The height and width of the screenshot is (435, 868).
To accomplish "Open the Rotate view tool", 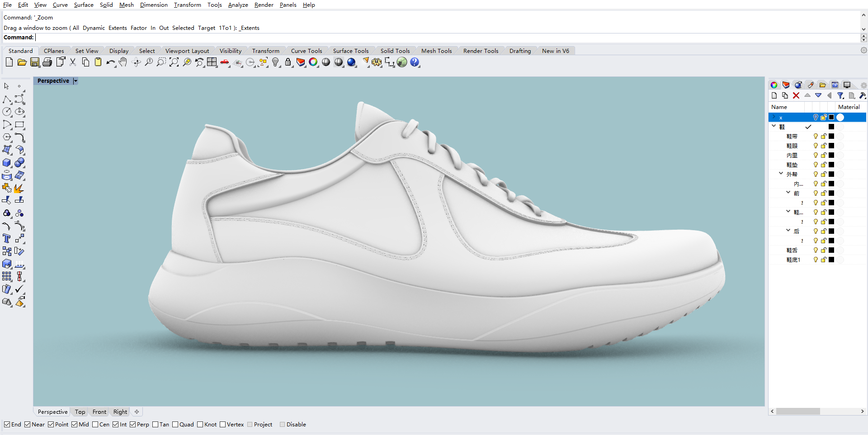I will (x=136, y=62).
